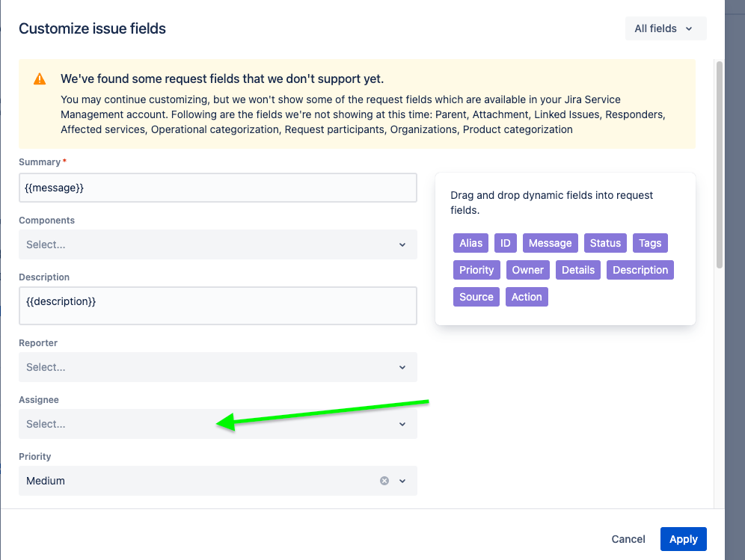The height and width of the screenshot is (560, 745).
Task: Click the orange warning triangle icon
Action: pyautogui.click(x=40, y=79)
